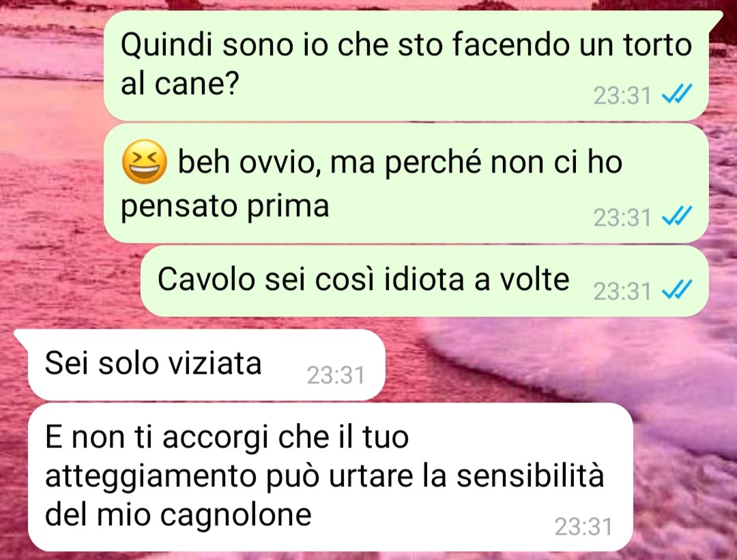Select the 'Cavolo sei così idiota a volte' bubble
737x560 pixels.
click(424, 281)
